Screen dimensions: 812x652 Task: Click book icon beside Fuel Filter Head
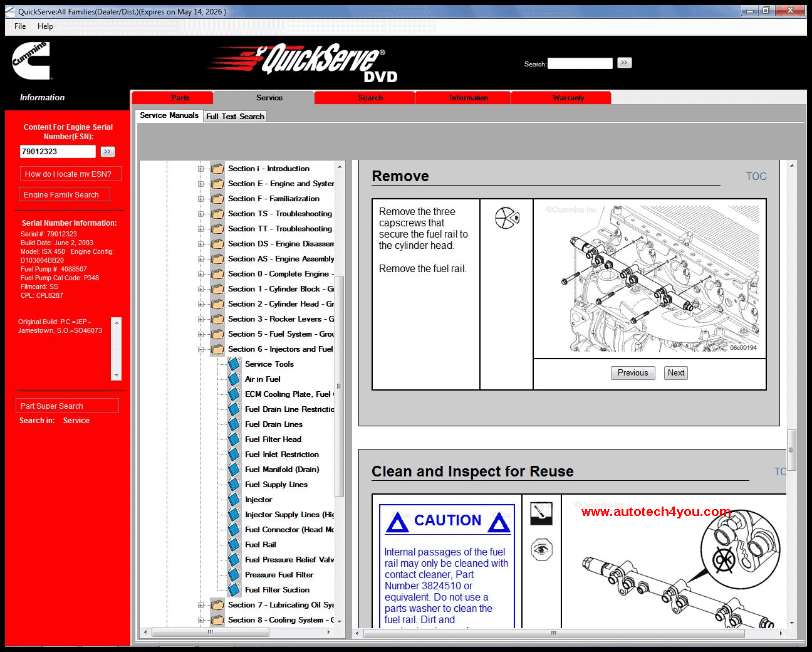pos(234,439)
